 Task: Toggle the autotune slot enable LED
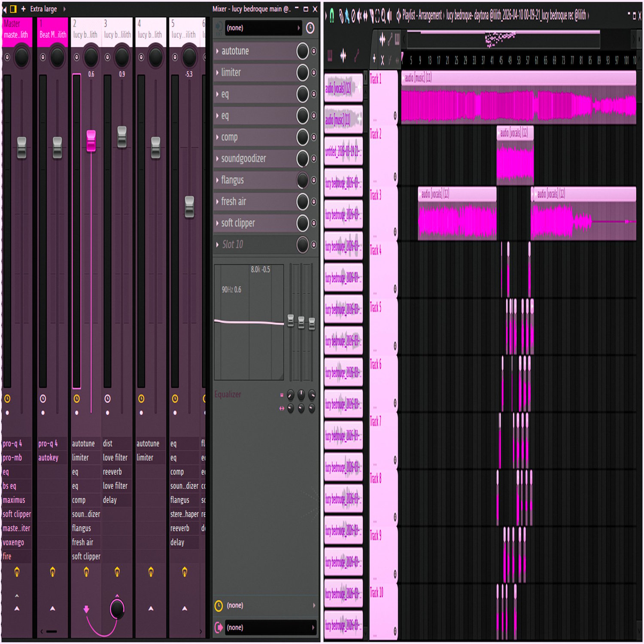coord(314,51)
